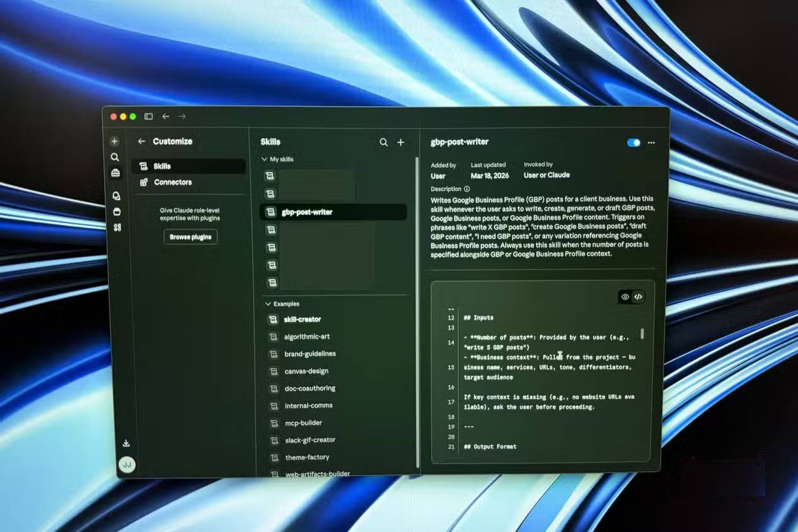Open the grid artifacts icon in left rail

click(117, 228)
